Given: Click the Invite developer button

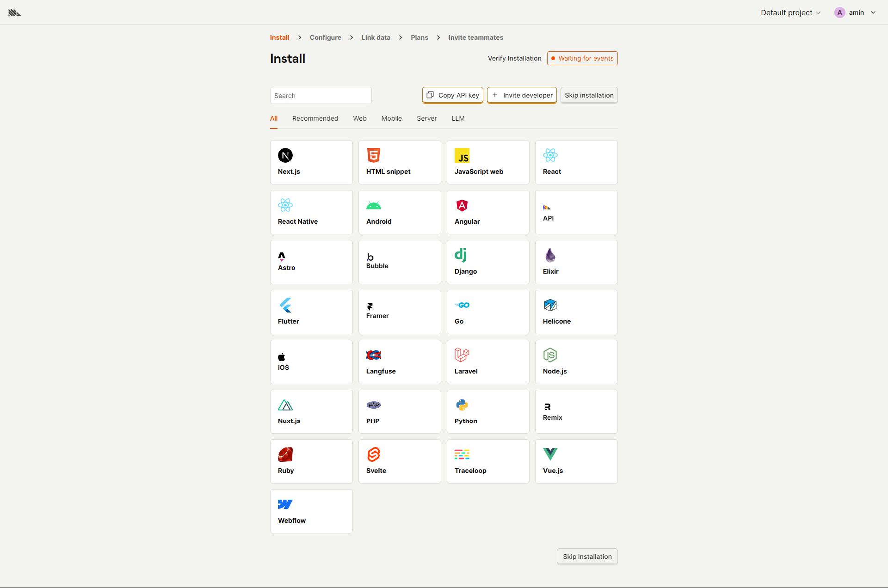Looking at the screenshot, I should [522, 95].
